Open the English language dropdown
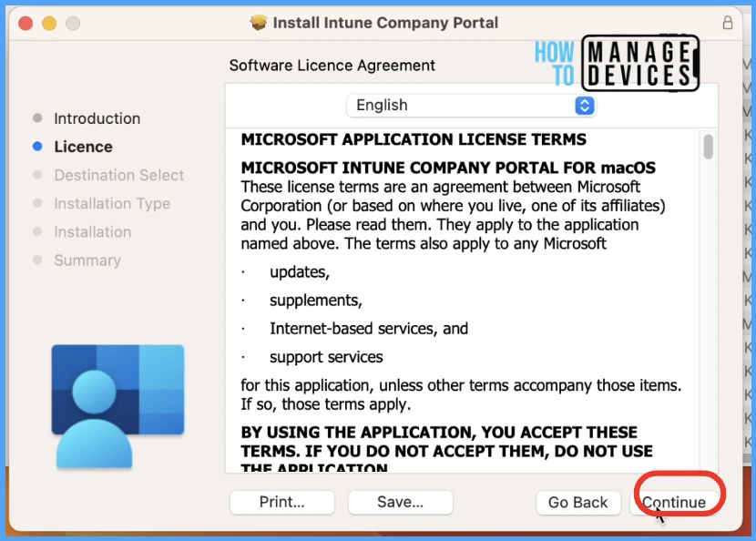Screen dimensions: 756x541 click(x=471, y=105)
